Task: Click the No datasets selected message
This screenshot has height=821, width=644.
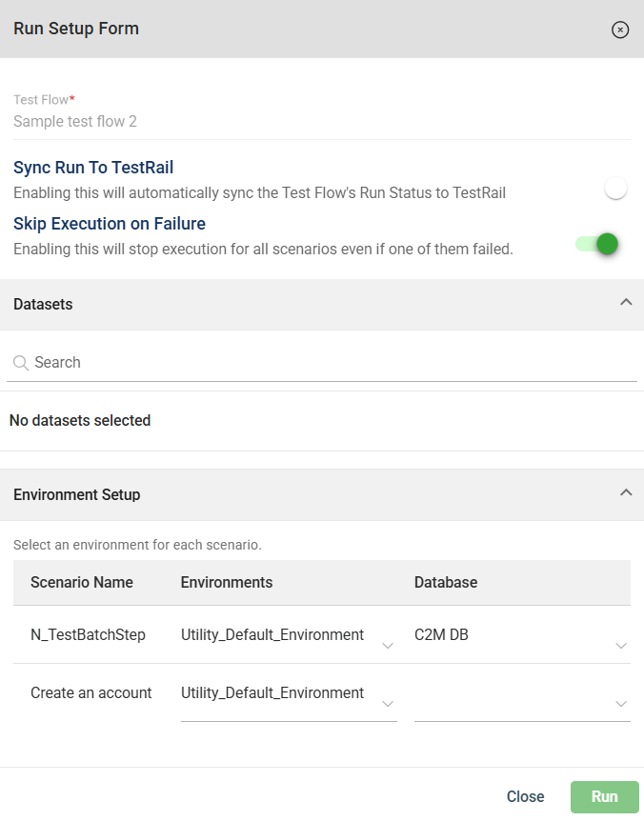Action: (x=80, y=420)
